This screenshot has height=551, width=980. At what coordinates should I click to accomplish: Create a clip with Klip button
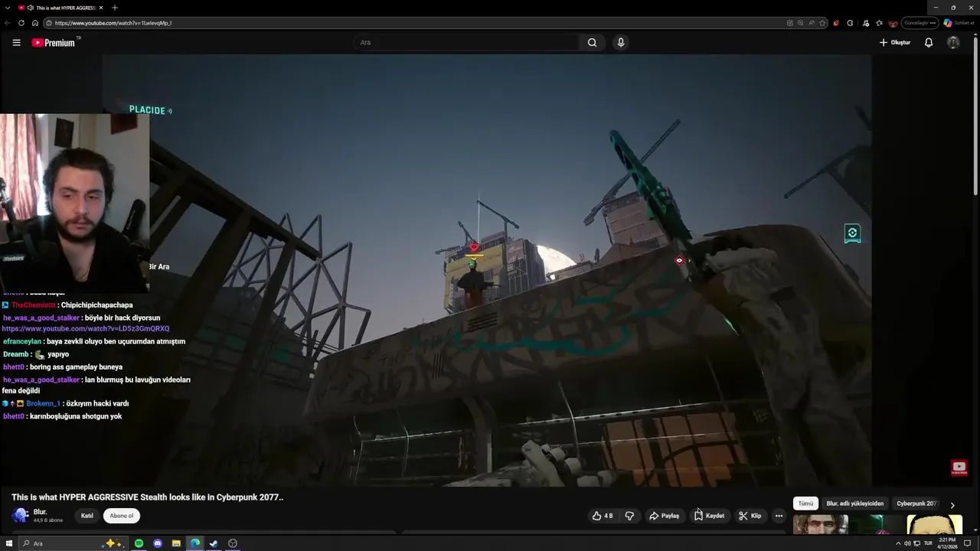pyautogui.click(x=750, y=516)
